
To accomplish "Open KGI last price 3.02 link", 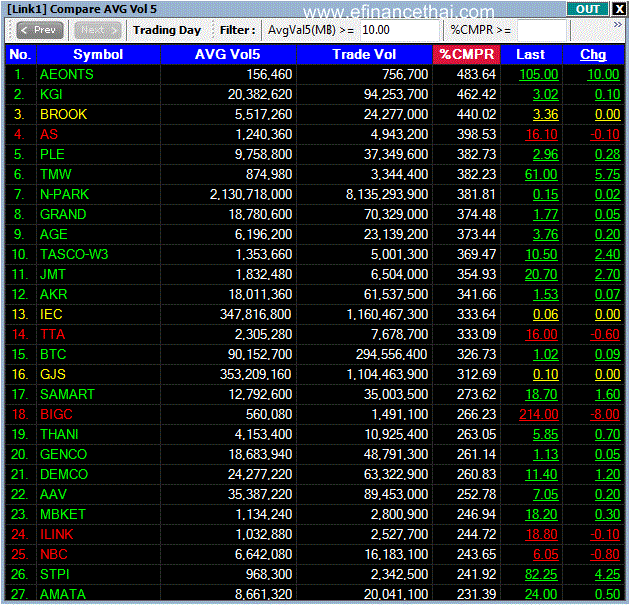I will [546, 94].
